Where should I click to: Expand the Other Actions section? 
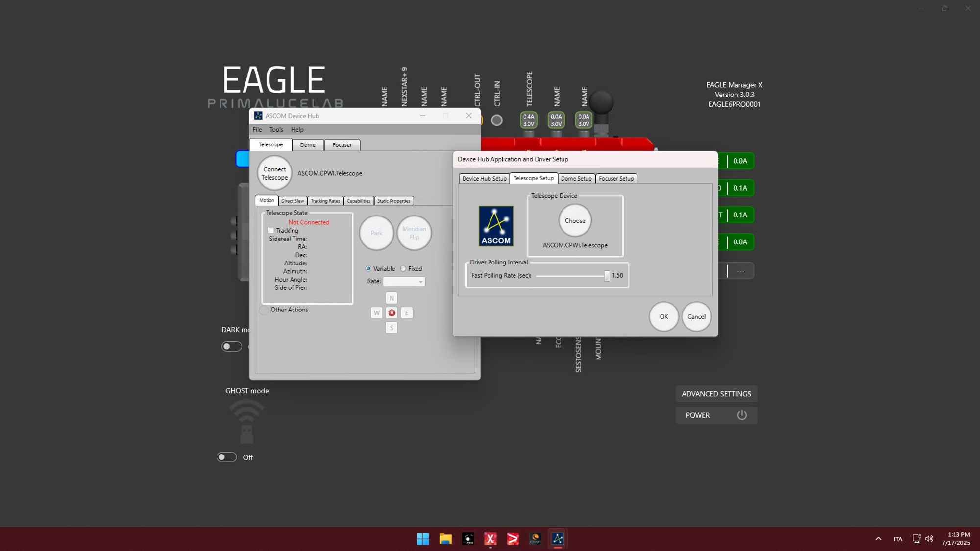click(x=264, y=310)
